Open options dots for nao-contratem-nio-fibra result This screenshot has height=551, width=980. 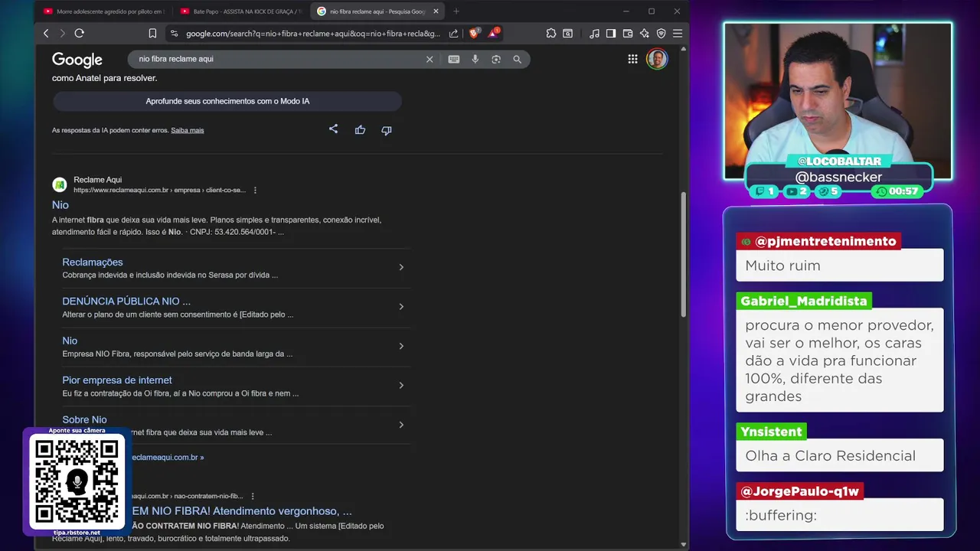(x=253, y=496)
